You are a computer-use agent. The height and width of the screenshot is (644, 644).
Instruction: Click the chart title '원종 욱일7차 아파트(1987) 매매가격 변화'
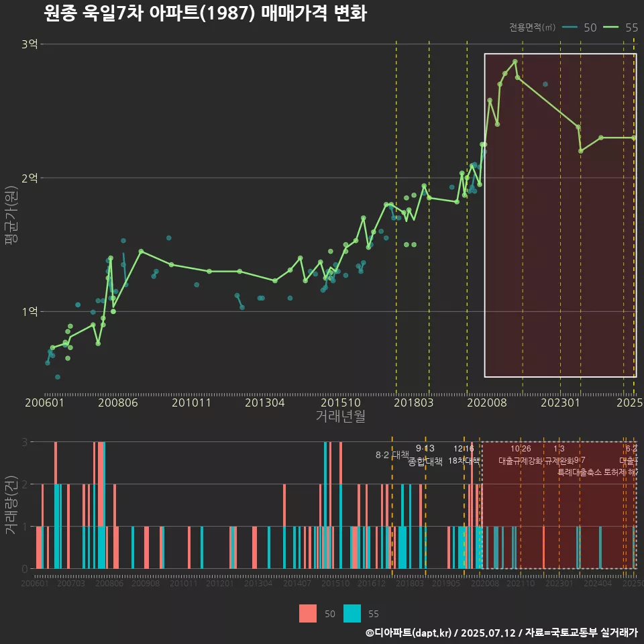[x=205, y=13]
